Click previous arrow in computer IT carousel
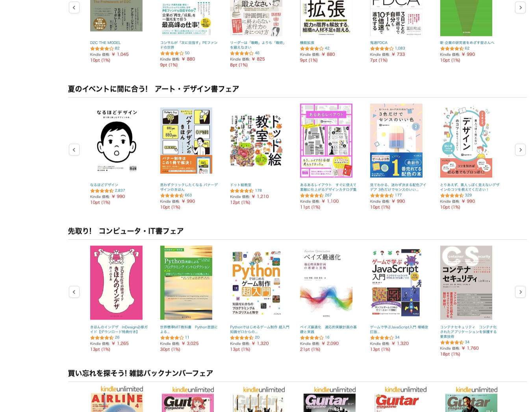Screen dimensions: 532x412 click(74, 292)
